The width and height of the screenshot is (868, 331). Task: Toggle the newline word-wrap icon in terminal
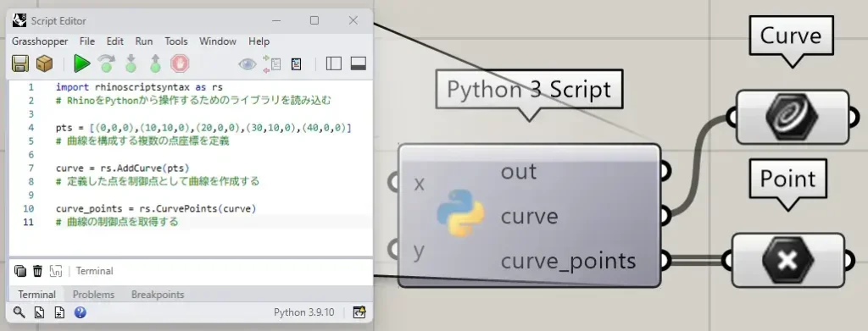pos(55,271)
